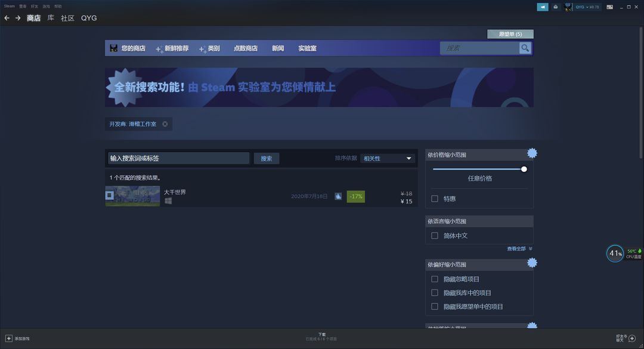644x349 pixels.
Task: Go back with the left arrow
Action: [7, 18]
